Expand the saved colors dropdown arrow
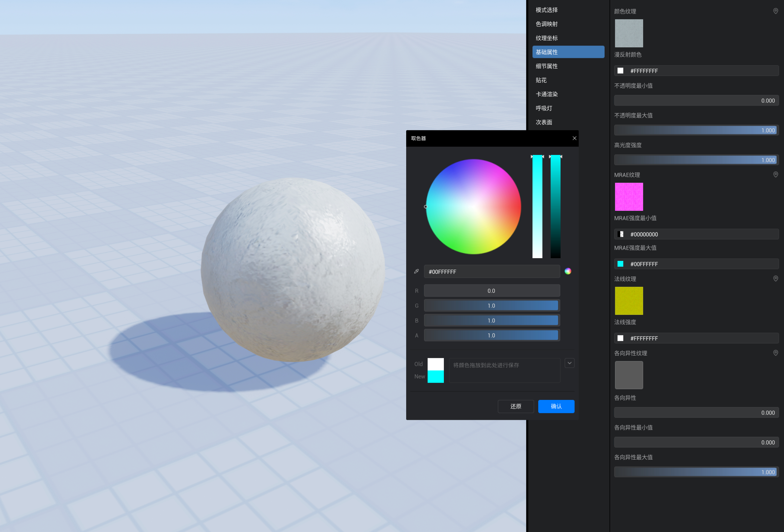The image size is (784, 532). [x=569, y=363]
